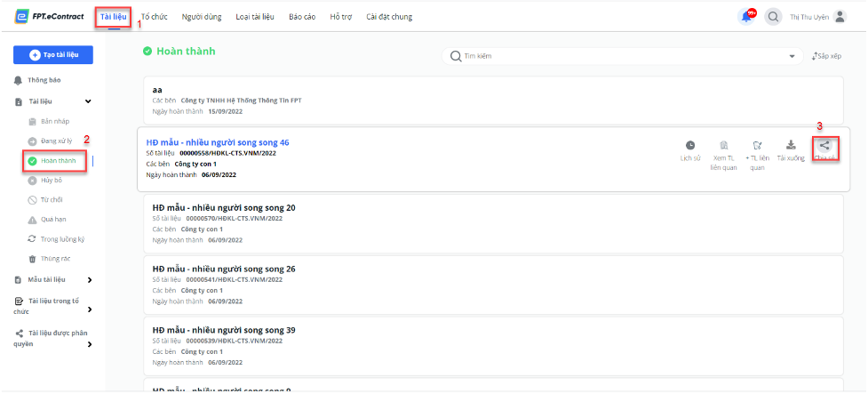Open the search box dropdown arrow
868x394 pixels.
(x=792, y=57)
